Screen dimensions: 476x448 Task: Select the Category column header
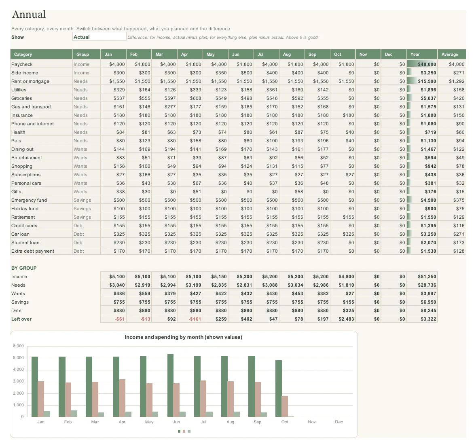click(41, 54)
